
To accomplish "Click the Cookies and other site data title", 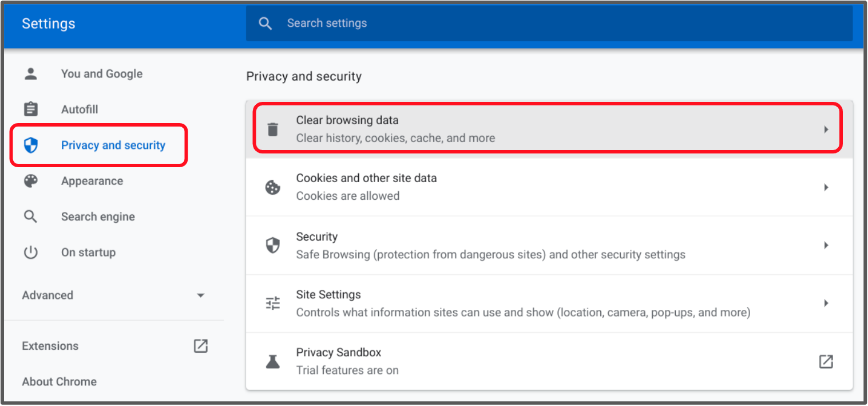I will pos(366,178).
